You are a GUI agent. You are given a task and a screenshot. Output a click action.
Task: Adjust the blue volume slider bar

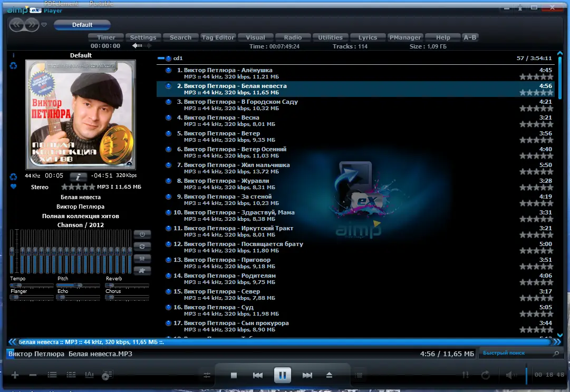pyautogui.click(x=526, y=375)
